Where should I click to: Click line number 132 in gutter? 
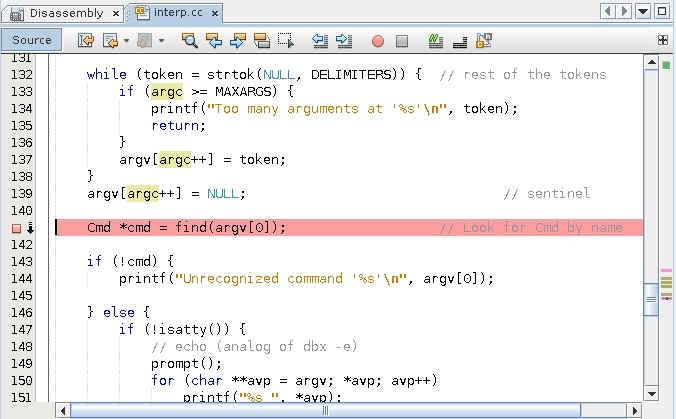pos(22,75)
